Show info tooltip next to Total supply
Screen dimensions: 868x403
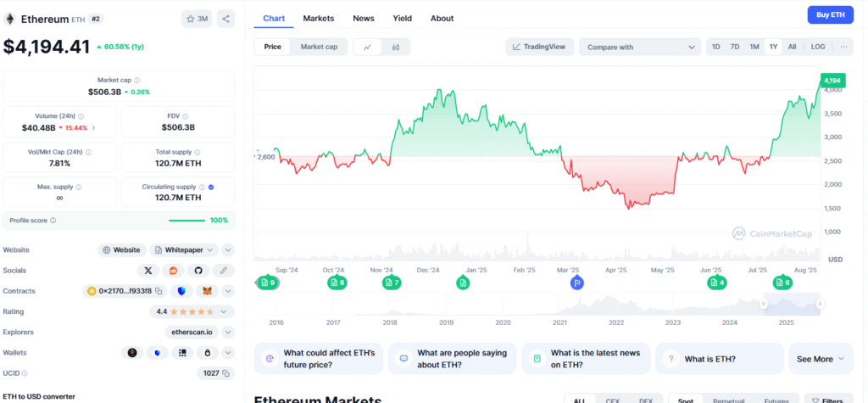198,152
